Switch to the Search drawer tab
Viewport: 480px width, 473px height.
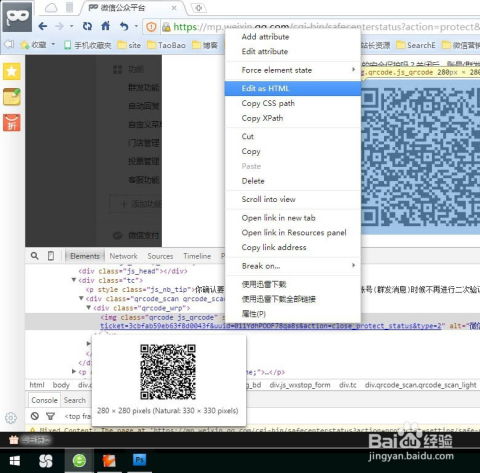75,400
